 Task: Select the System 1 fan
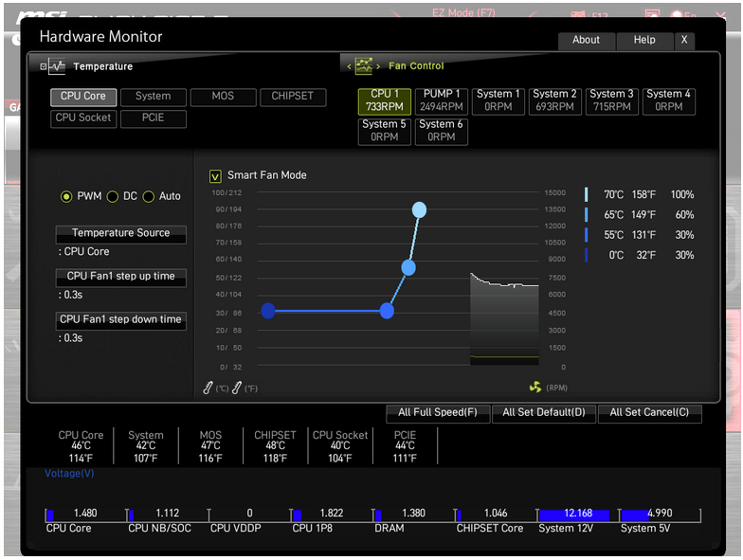click(x=498, y=100)
